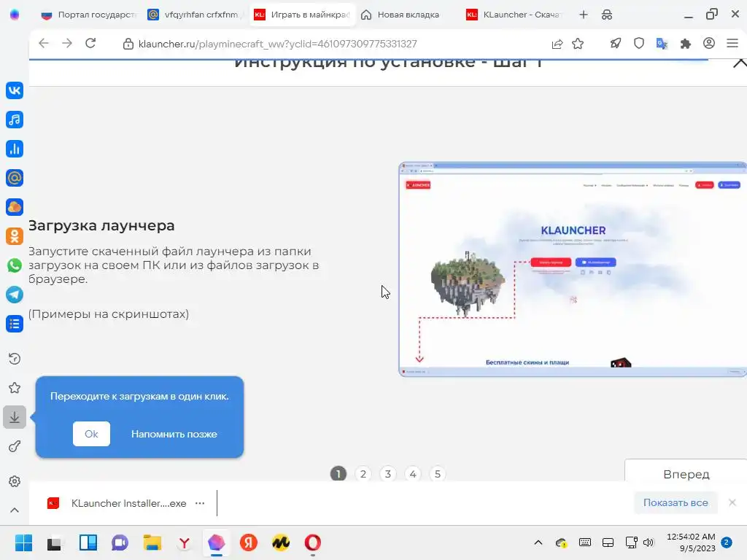The width and height of the screenshot is (747, 560).
Task: Close the downloads bar
Action: click(732, 502)
